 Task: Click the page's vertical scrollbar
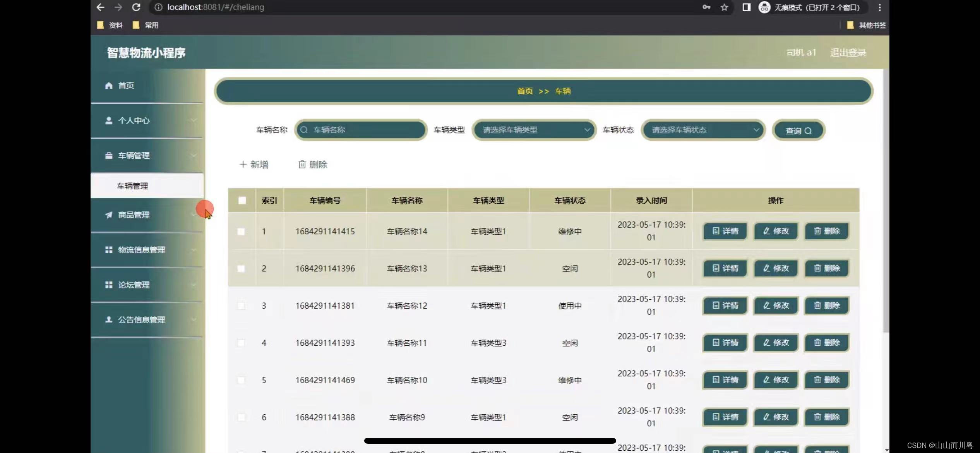click(886, 201)
